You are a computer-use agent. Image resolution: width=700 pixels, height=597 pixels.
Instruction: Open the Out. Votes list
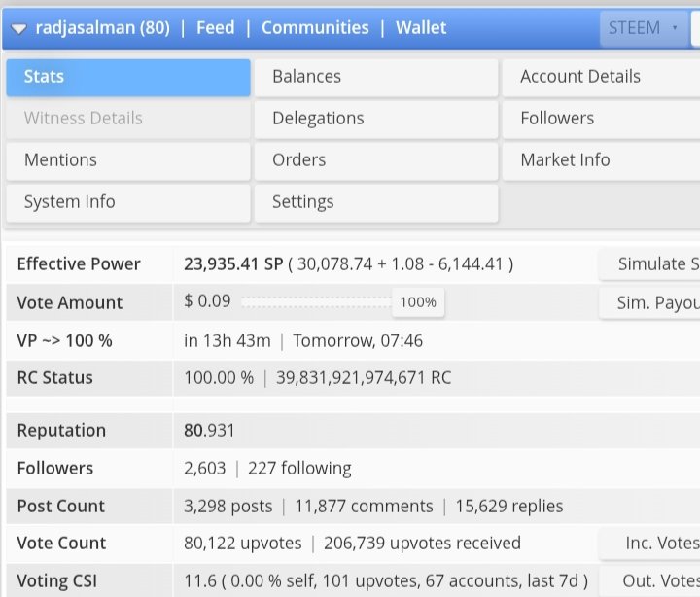tap(649, 580)
